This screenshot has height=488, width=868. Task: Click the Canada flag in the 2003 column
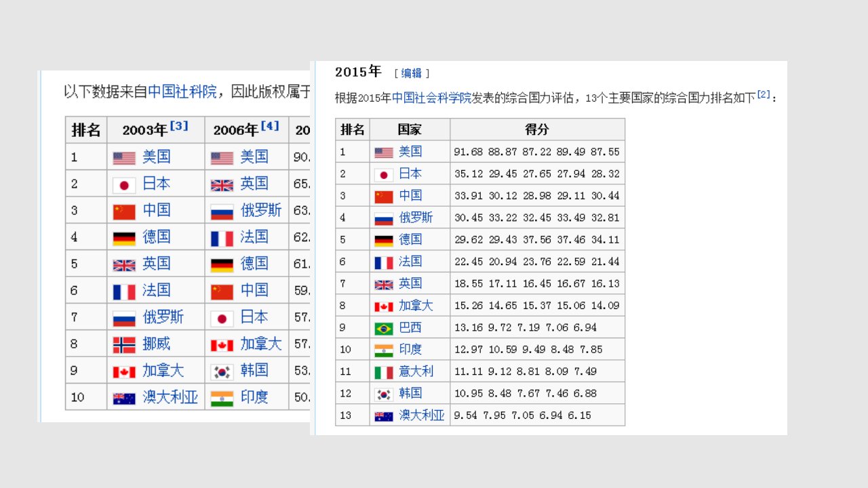pos(124,371)
